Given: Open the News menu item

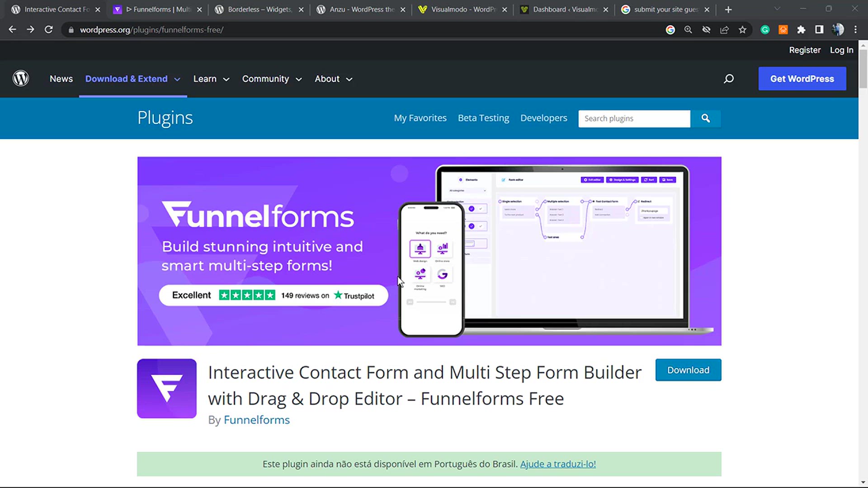Looking at the screenshot, I should (61, 79).
